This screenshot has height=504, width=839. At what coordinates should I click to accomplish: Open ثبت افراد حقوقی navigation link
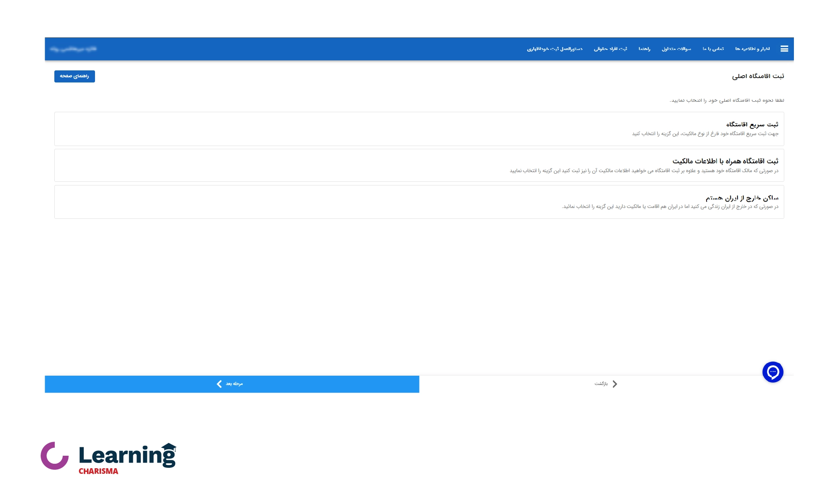point(610,49)
